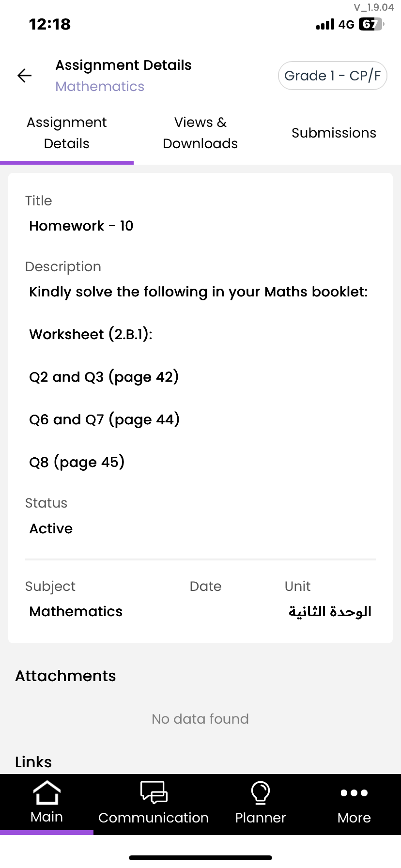This screenshot has height=868, width=401.
Task: Switch to Views & Downloads tab
Action: click(x=200, y=133)
